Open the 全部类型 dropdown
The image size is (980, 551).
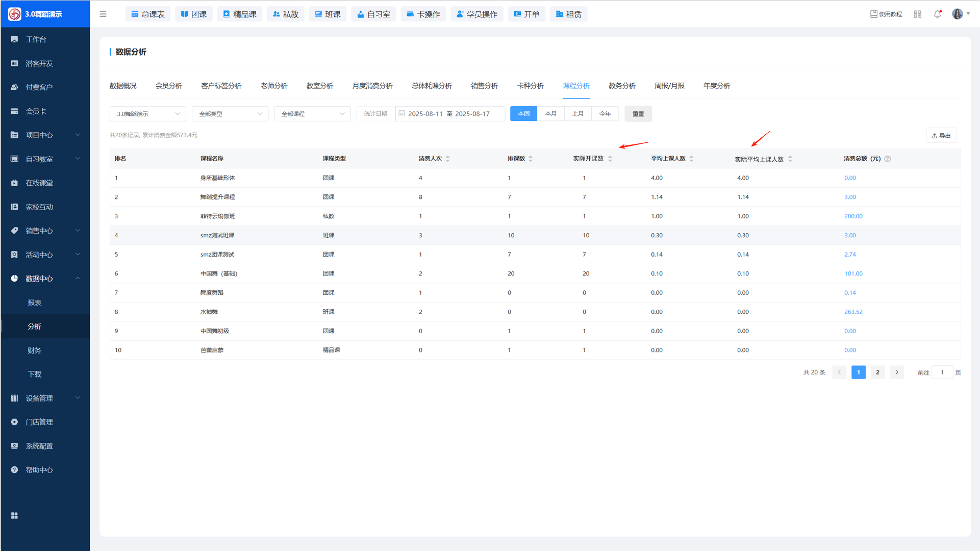(230, 114)
